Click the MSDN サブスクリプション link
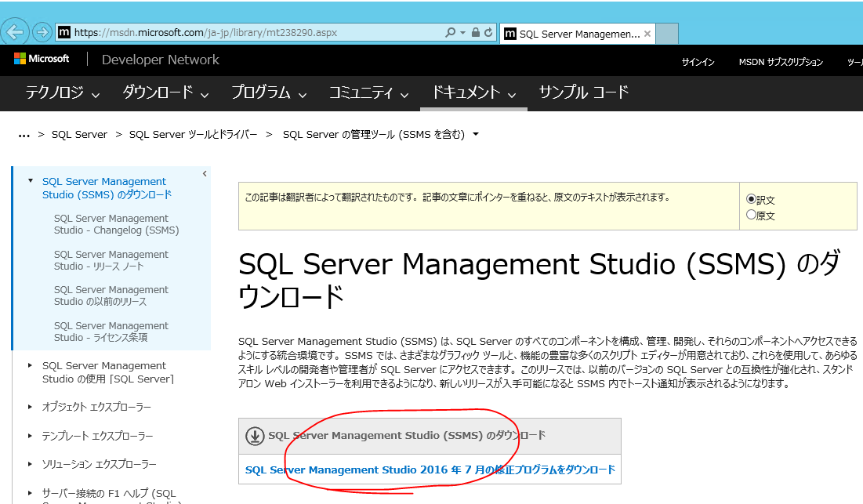This screenshot has height=504, width=863. coord(781,62)
